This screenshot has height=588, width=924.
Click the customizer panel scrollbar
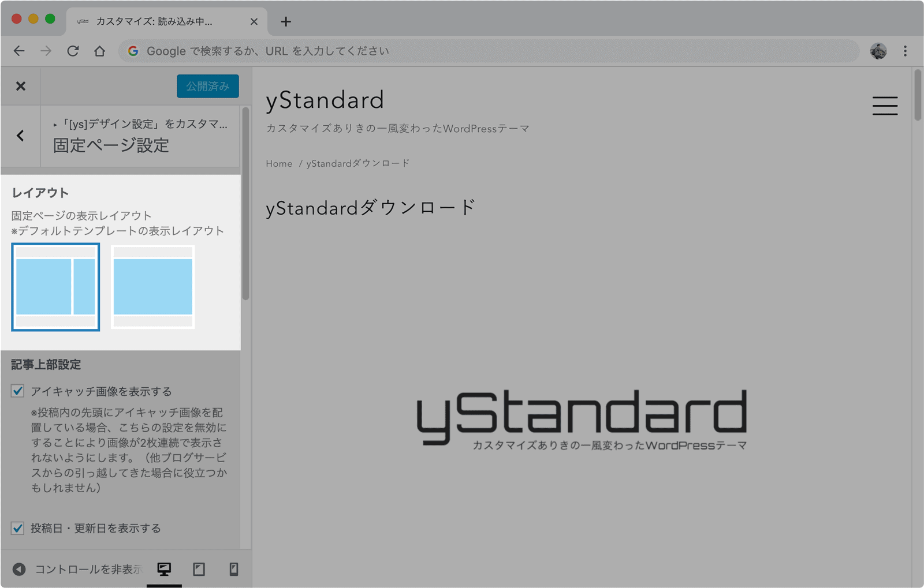click(245, 204)
